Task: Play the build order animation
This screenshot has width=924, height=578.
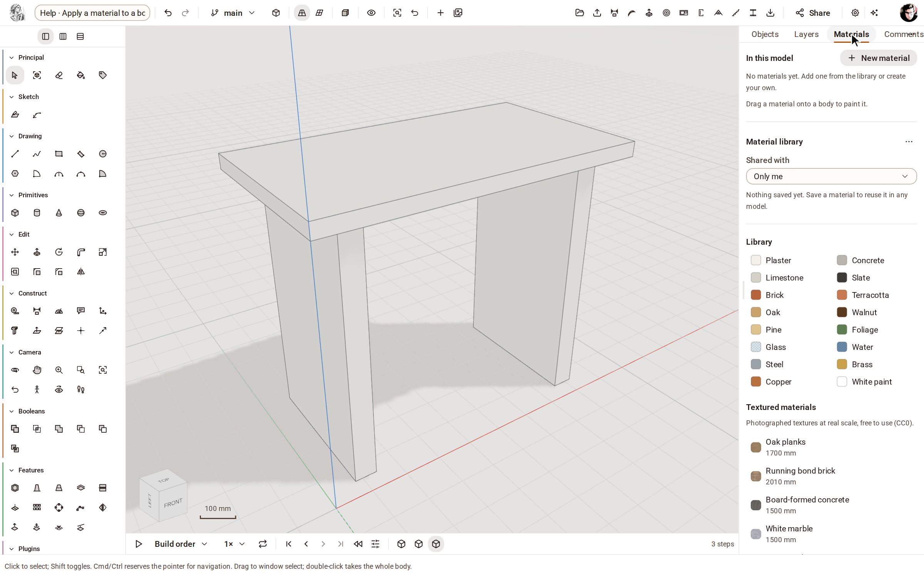Action: click(x=139, y=544)
